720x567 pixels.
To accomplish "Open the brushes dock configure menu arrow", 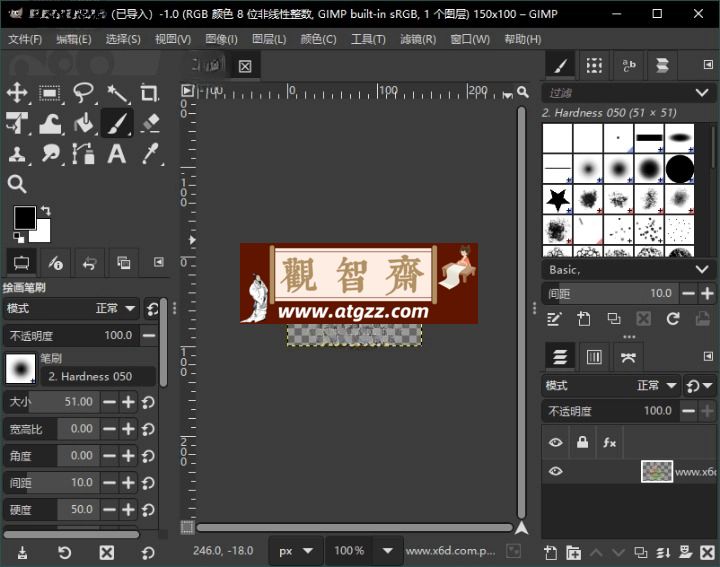I will pos(708,65).
